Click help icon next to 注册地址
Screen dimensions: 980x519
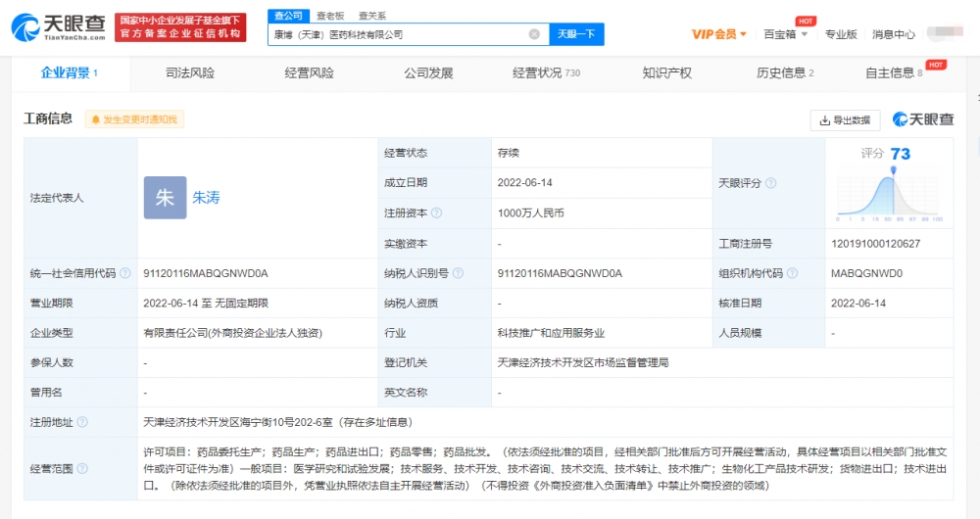click(x=82, y=422)
